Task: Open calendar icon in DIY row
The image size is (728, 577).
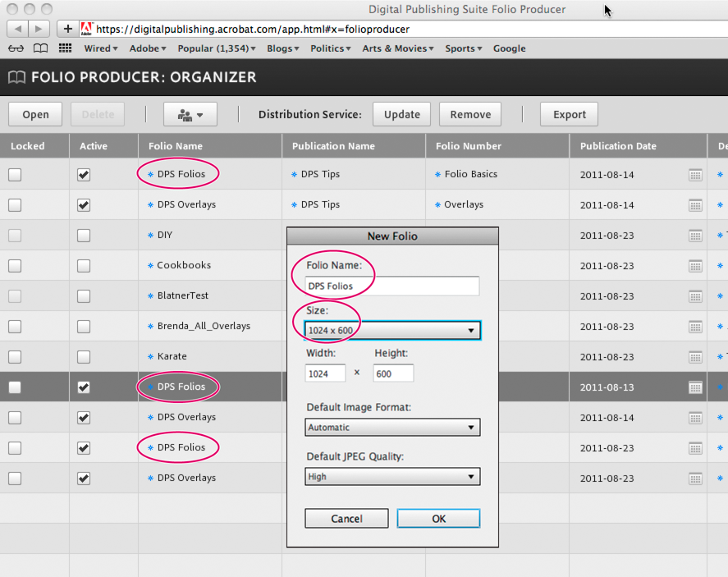Action: 695,236
